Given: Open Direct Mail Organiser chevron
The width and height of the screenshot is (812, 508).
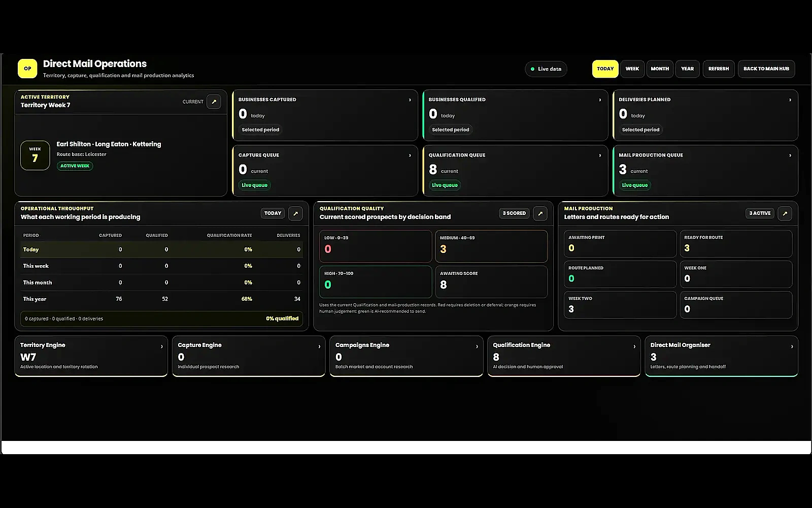Looking at the screenshot, I should point(792,346).
